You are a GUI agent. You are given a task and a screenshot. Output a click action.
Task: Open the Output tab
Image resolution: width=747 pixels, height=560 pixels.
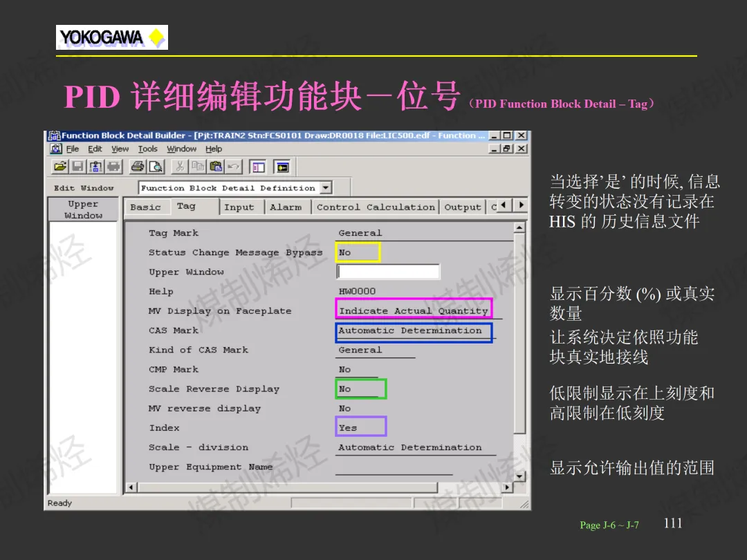(x=463, y=207)
